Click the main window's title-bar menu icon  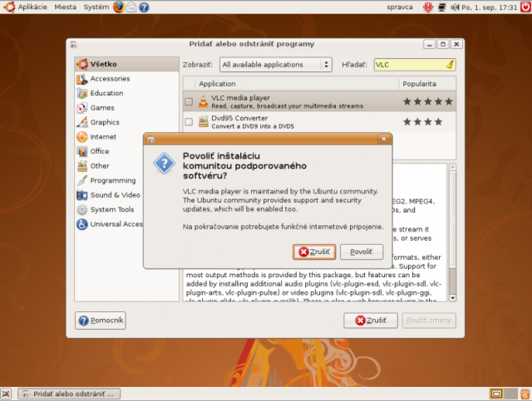[x=73, y=44]
